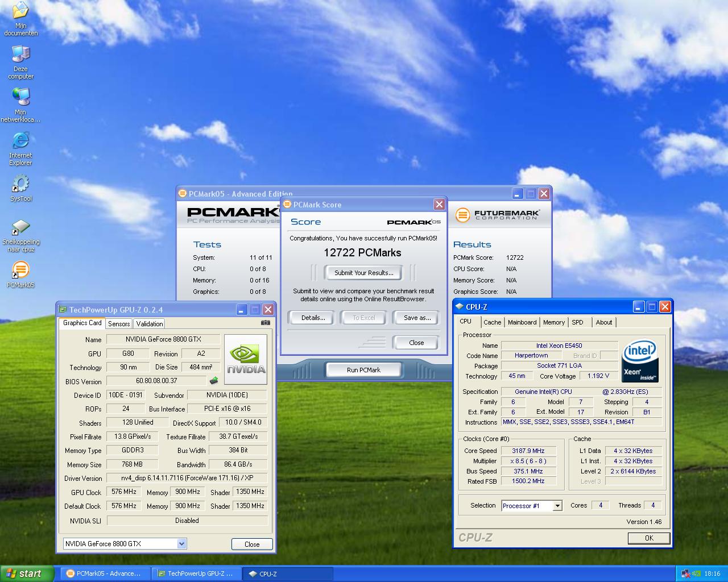This screenshot has height=582, width=728.
Task: Open SysTool desktop shortcut
Action: click(x=20, y=188)
